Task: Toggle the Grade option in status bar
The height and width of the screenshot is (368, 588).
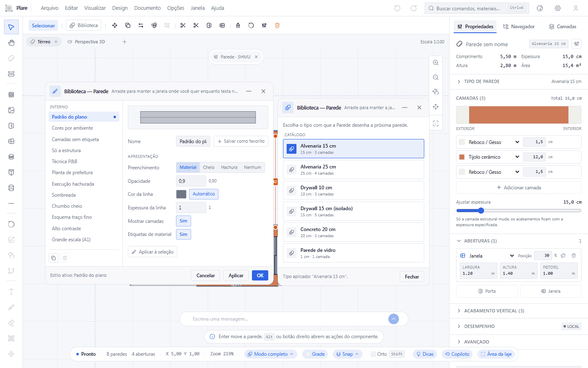Action: pos(314,354)
